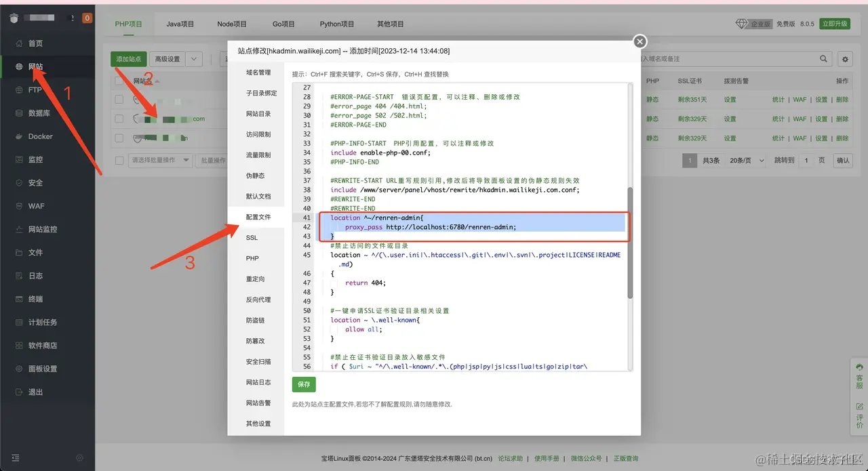The height and width of the screenshot is (471, 868).
Task: Click the code editor vertical scrollbar
Action: click(x=630, y=243)
